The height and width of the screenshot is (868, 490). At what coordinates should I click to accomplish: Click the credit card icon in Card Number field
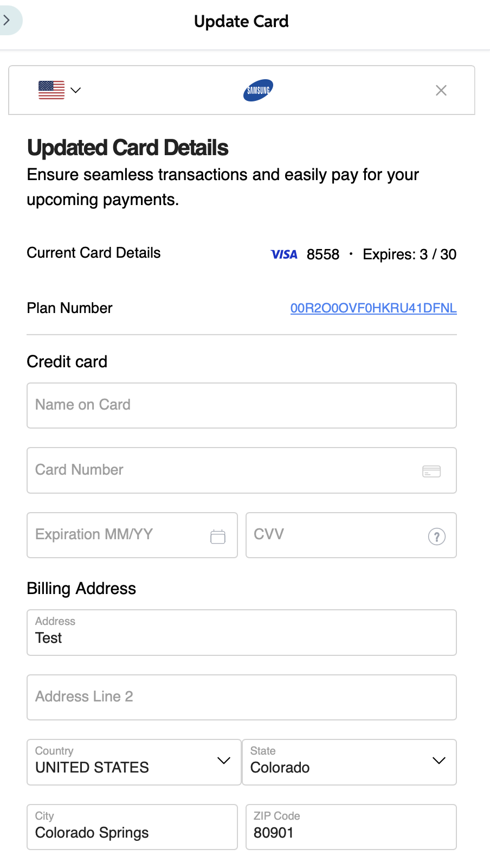pos(431,470)
